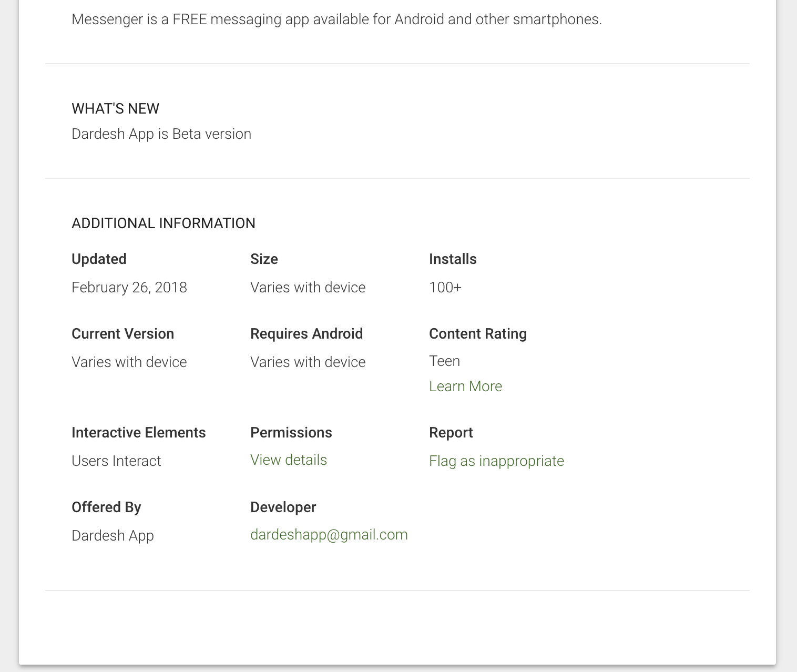The width and height of the screenshot is (797, 672).
Task: Click the Content Rating label
Action: (x=477, y=334)
